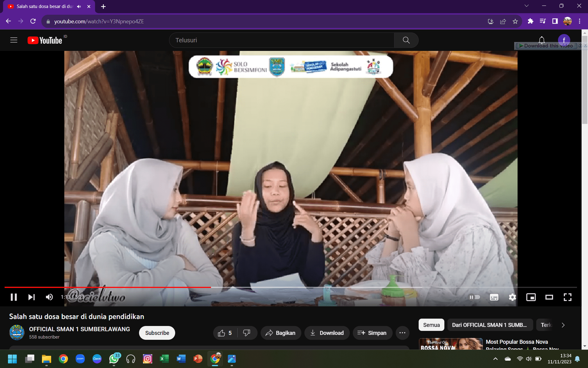The width and height of the screenshot is (588, 368).
Task: Pause the video playback
Action: 14,297
